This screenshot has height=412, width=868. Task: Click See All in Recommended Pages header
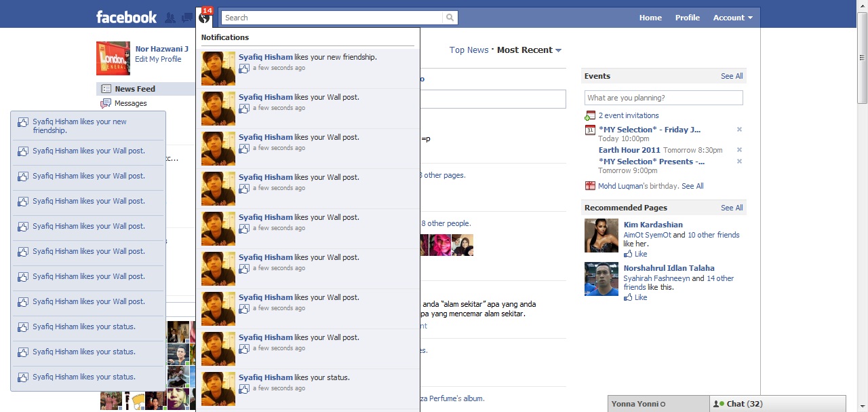click(732, 208)
